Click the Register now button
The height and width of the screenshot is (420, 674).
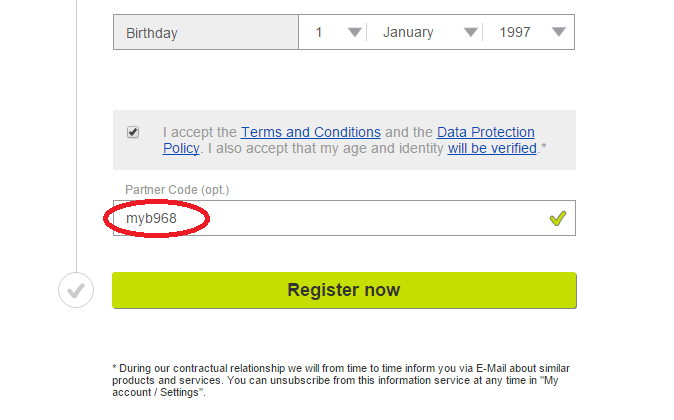click(344, 290)
